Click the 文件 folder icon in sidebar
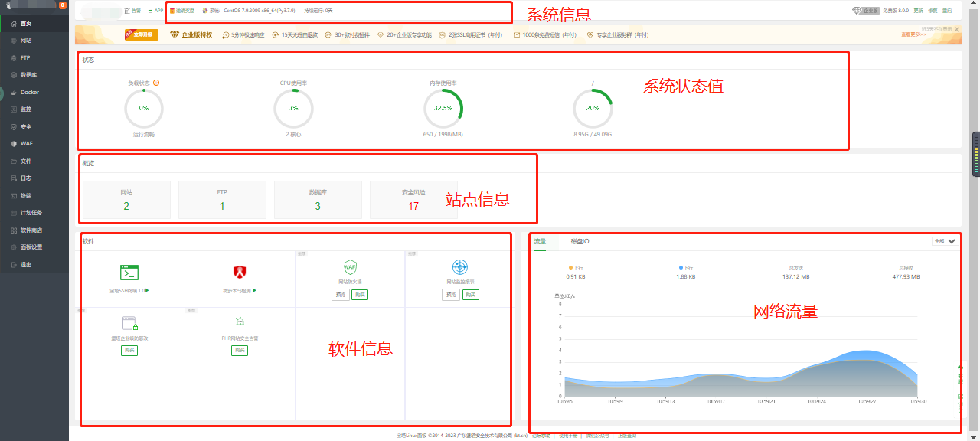The width and height of the screenshot is (980, 441). [x=14, y=162]
